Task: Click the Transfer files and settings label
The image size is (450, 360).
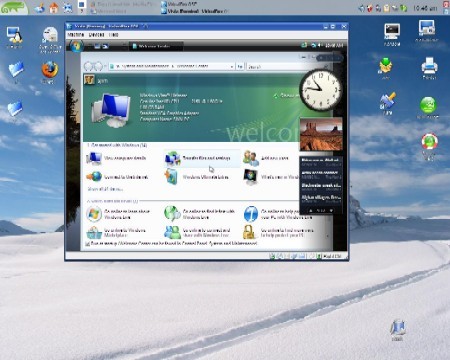Action: 206,158
